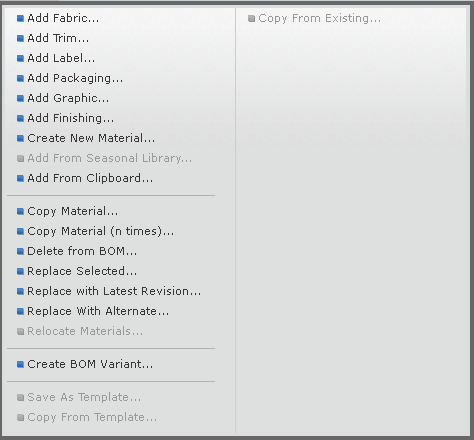Click the gray icon beside Copy From Existing
Screen dimensions: 474x440
[251, 18]
